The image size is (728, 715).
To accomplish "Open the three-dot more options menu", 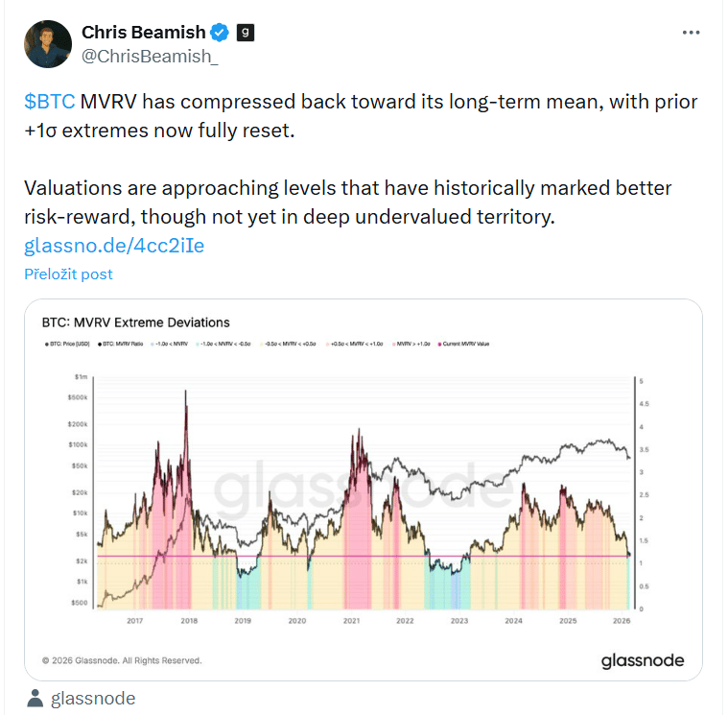I will (691, 33).
